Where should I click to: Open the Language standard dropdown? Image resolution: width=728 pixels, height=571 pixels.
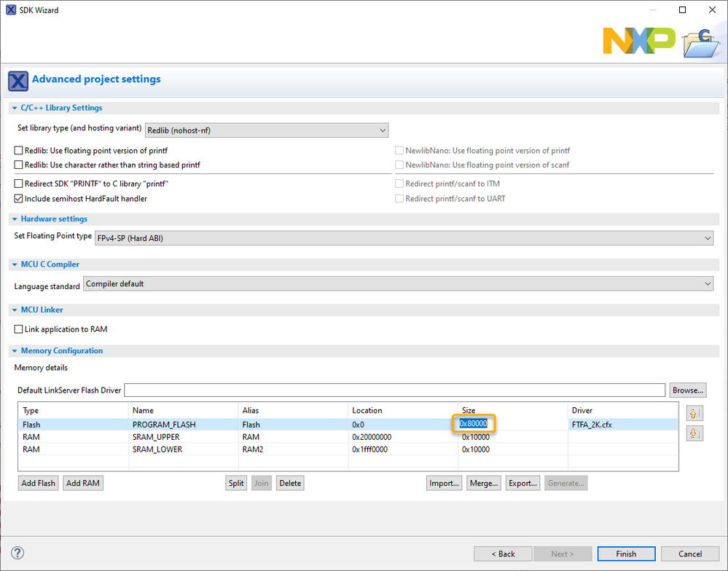tap(398, 284)
